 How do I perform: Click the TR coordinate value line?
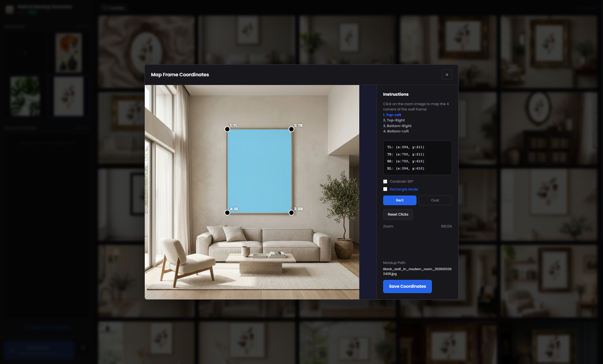[405, 154]
